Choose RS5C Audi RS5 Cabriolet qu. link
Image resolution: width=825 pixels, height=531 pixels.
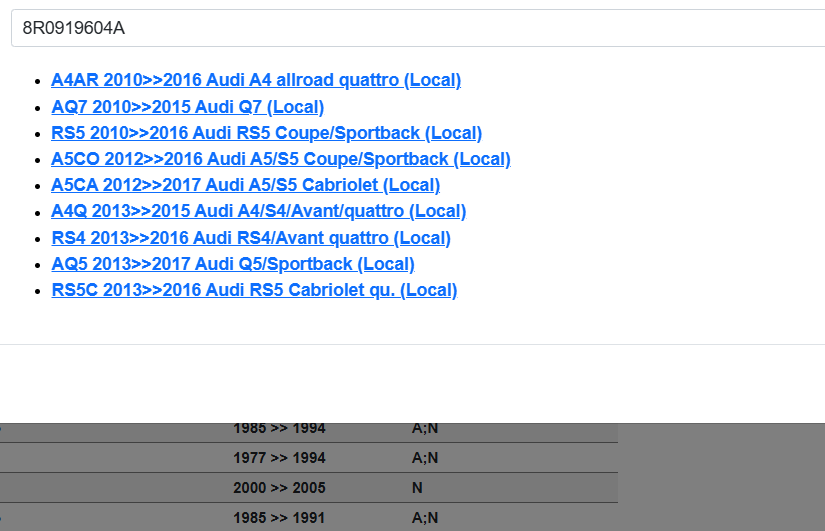tap(254, 290)
